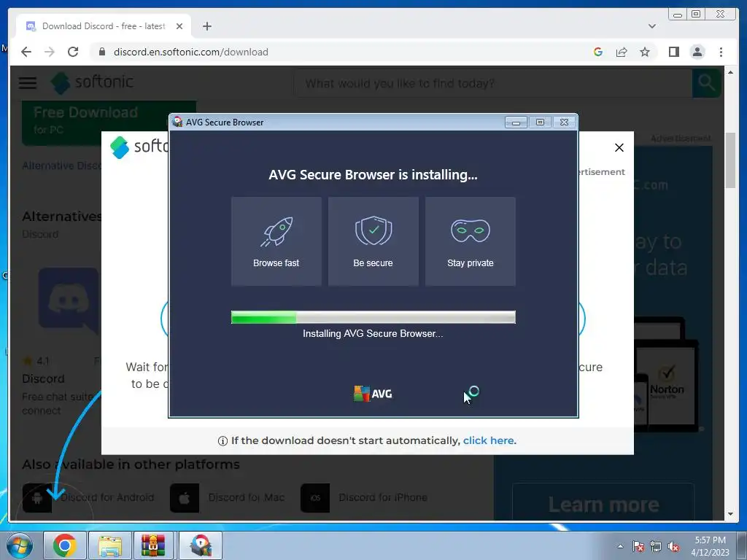Viewport: 747px width, 560px height.
Task: Open Softonic hamburger menu
Action: click(x=28, y=83)
